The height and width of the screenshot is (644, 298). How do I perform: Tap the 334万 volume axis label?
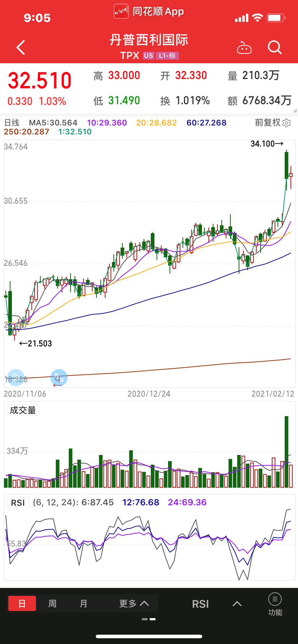[17, 451]
